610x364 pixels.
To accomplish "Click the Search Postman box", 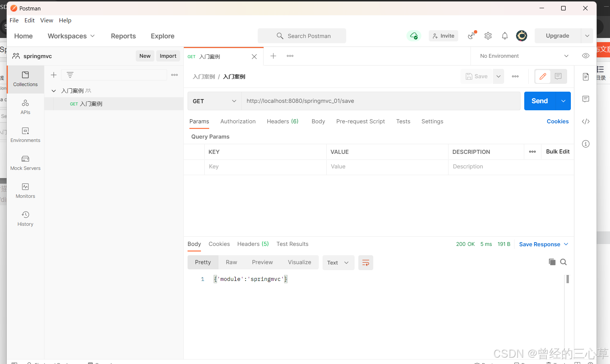I will point(302,36).
